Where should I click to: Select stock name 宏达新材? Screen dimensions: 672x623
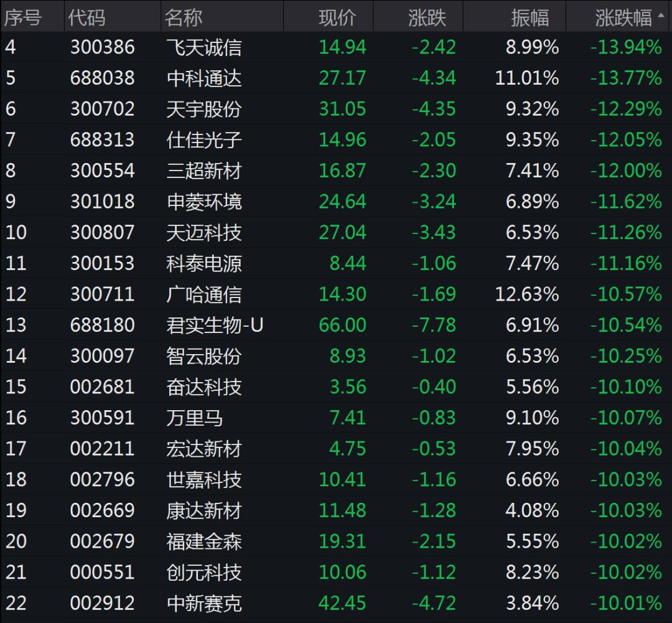pos(204,449)
